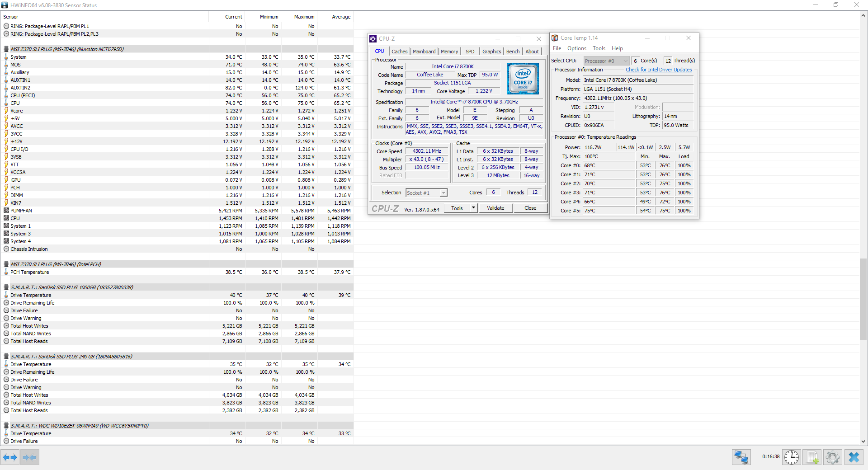Click the expand-columns double arrow icon in HWiNFO
This screenshot has height=470, width=868.
coord(10,457)
